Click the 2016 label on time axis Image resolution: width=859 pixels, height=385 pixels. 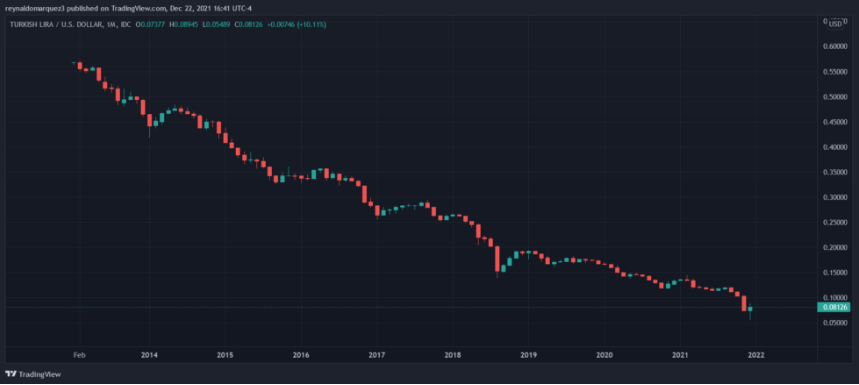301,355
